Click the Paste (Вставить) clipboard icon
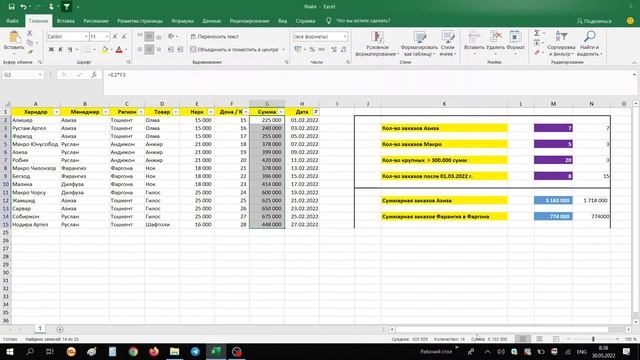Image resolution: width=640 pixels, height=360 pixels. coord(14,38)
